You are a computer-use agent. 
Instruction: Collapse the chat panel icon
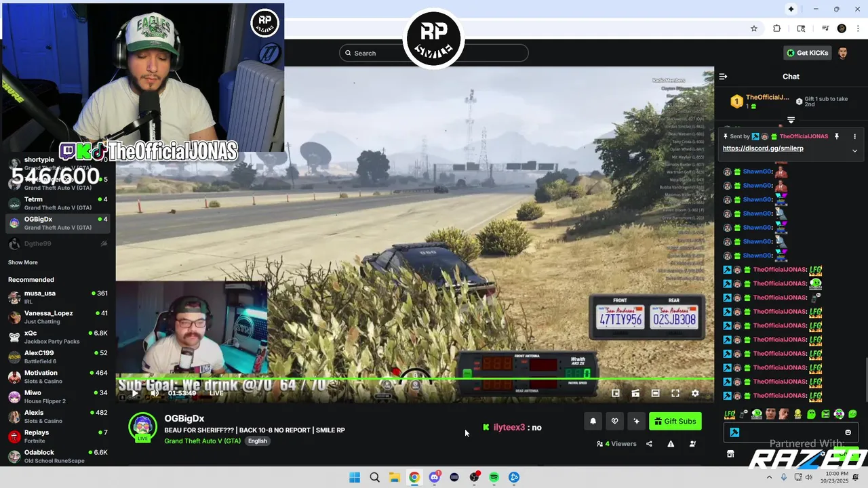pyautogui.click(x=723, y=77)
